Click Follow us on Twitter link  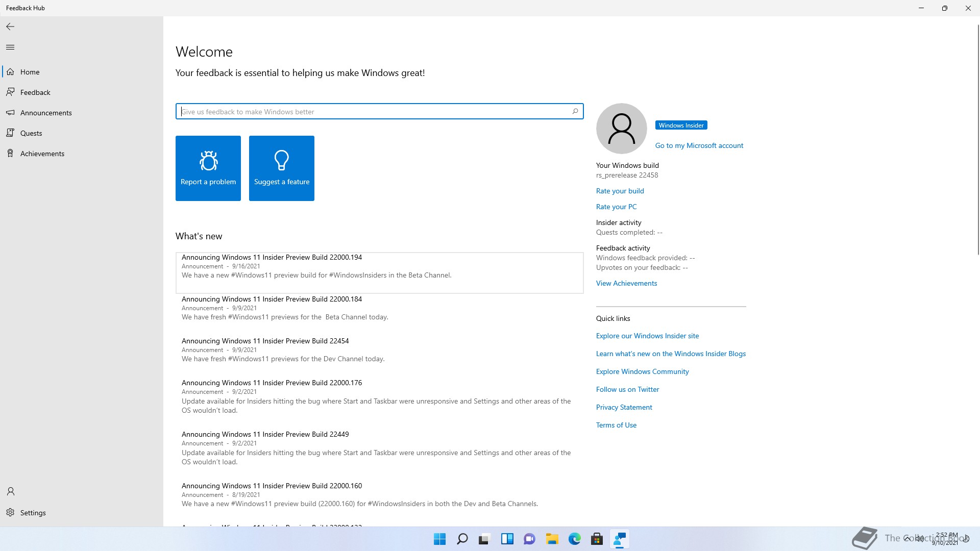pos(627,389)
